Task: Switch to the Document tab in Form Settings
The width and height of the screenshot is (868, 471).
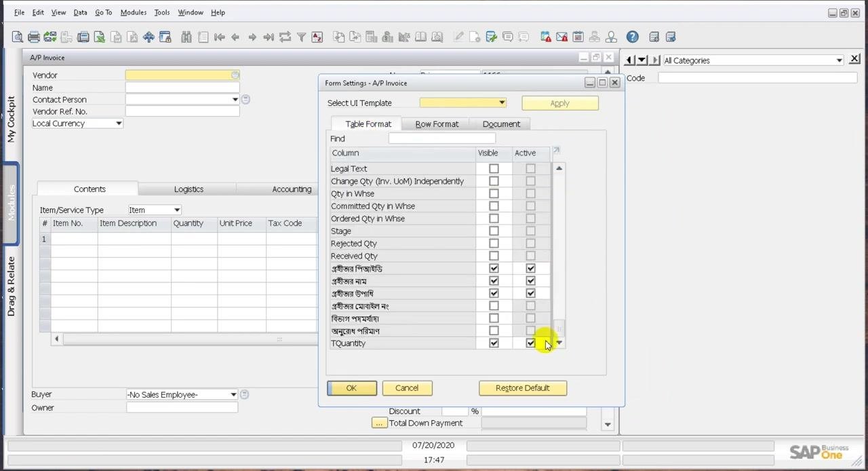Action: [501, 124]
